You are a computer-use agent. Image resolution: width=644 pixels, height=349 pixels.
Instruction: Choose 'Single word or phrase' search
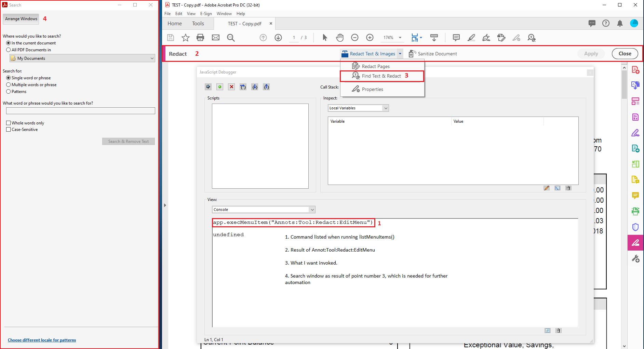point(29,78)
